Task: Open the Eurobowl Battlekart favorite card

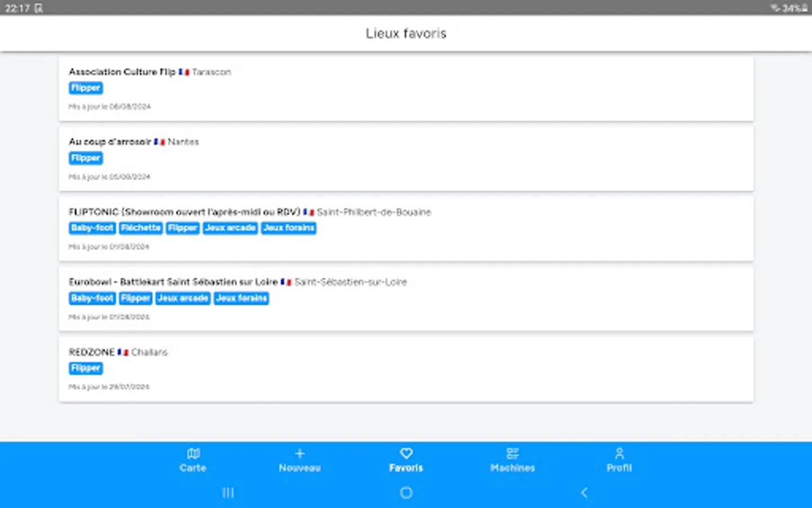Action: tap(406, 299)
